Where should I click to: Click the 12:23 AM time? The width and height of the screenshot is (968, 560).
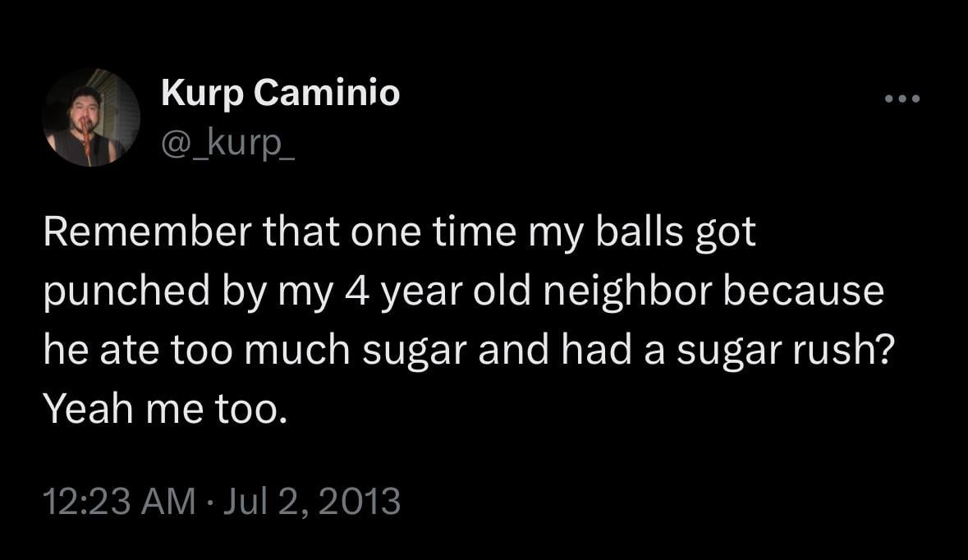[x=119, y=501]
